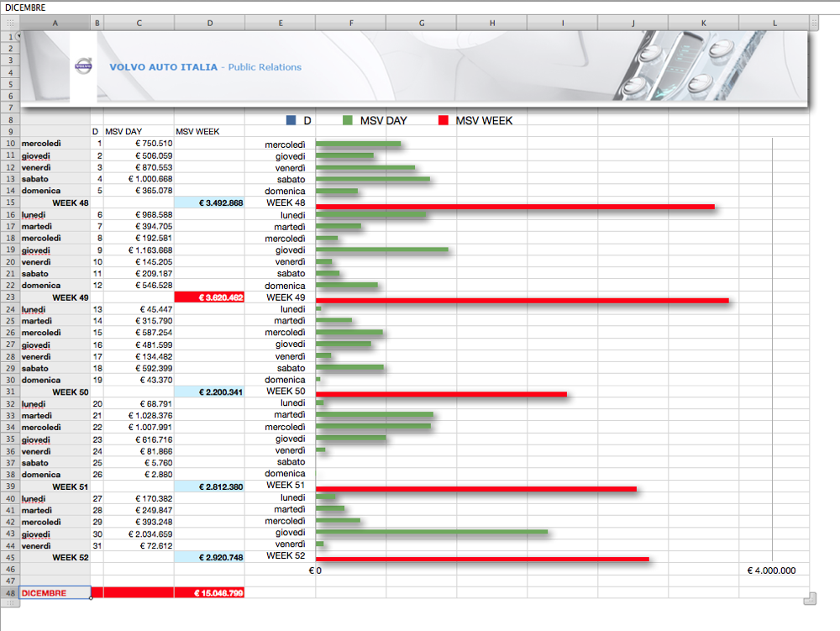Click the red WEEK 49 total cell

[209, 297]
